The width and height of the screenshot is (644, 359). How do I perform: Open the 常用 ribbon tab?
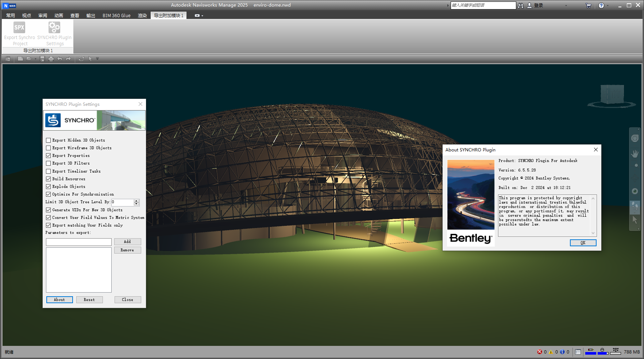tap(11, 16)
